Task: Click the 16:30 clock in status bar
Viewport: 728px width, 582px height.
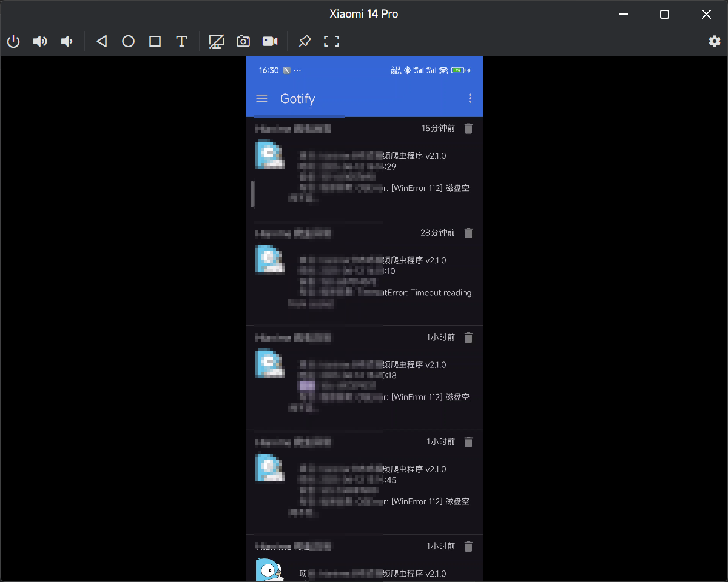Action: [x=269, y=70]
